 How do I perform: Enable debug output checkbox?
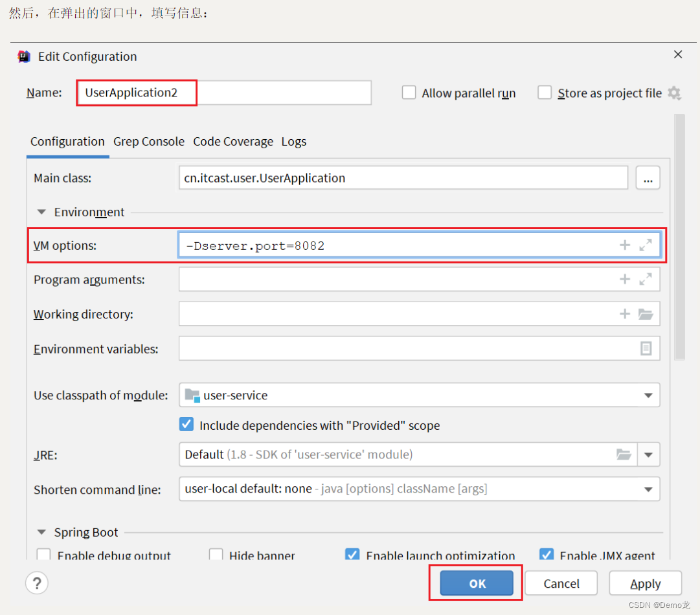[44, 554]
